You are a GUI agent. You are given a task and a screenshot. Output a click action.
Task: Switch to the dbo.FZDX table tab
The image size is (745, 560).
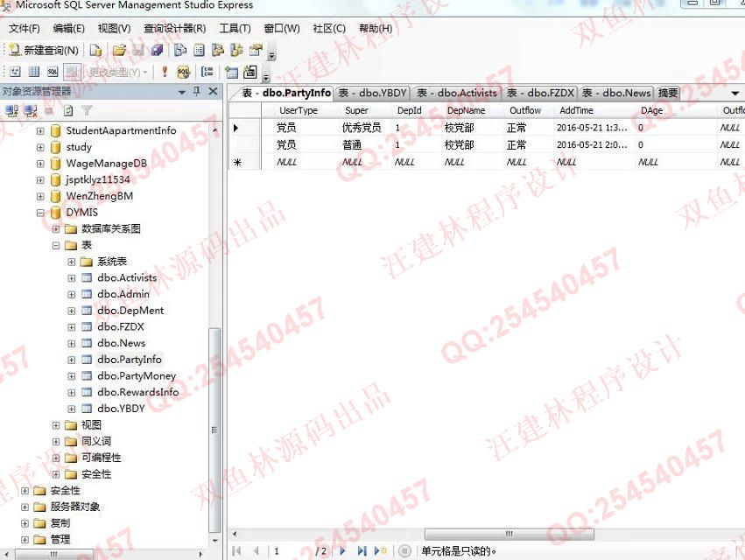click(541, 93)
